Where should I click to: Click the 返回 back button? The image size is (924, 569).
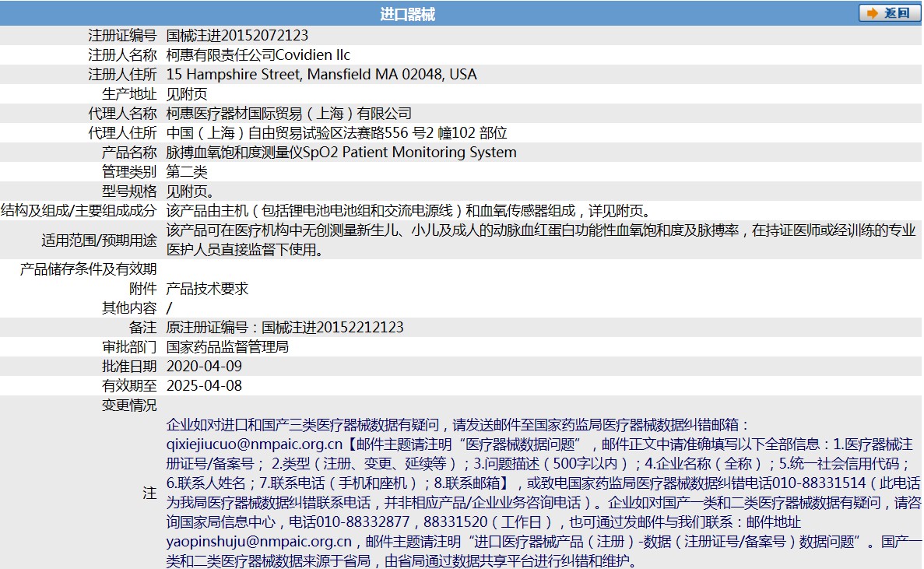(x=889, y=13)
